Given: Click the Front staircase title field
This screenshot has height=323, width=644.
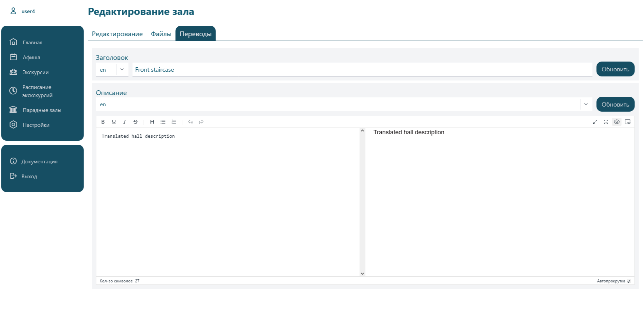Looking at the screenshot, I should click(362, 70).
